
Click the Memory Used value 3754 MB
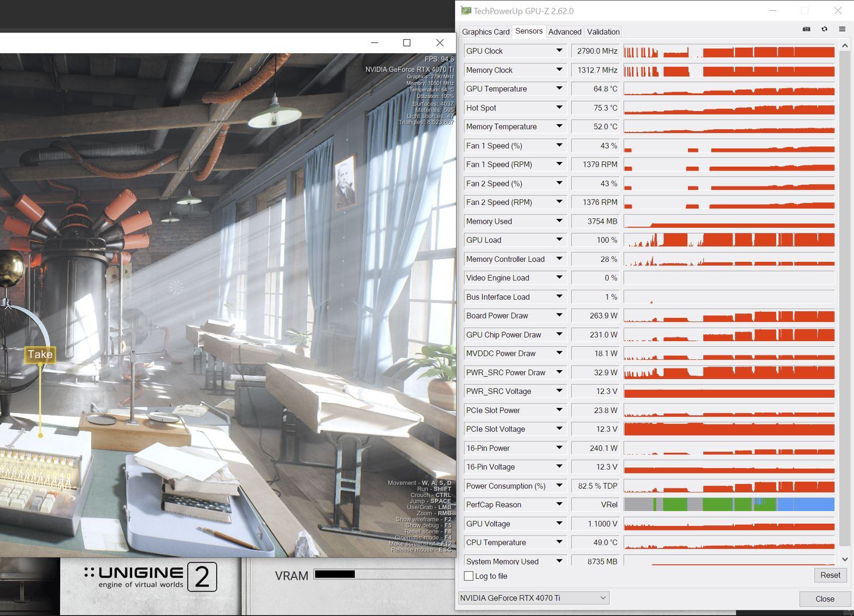click(x=595, y=221)
